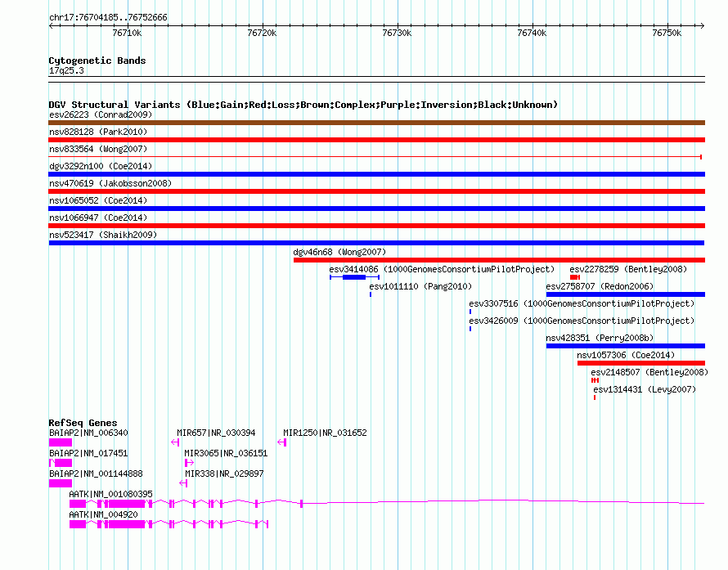The height and width of the screenshot is (570, 728).
Task: Select the red esv2148507 Bentley2008 glyph
Action: click(x=595, y=380)
